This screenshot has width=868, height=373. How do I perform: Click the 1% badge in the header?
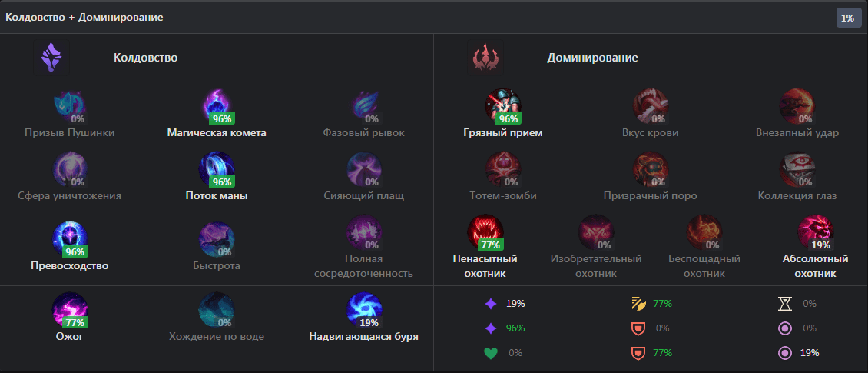[847, 18]
